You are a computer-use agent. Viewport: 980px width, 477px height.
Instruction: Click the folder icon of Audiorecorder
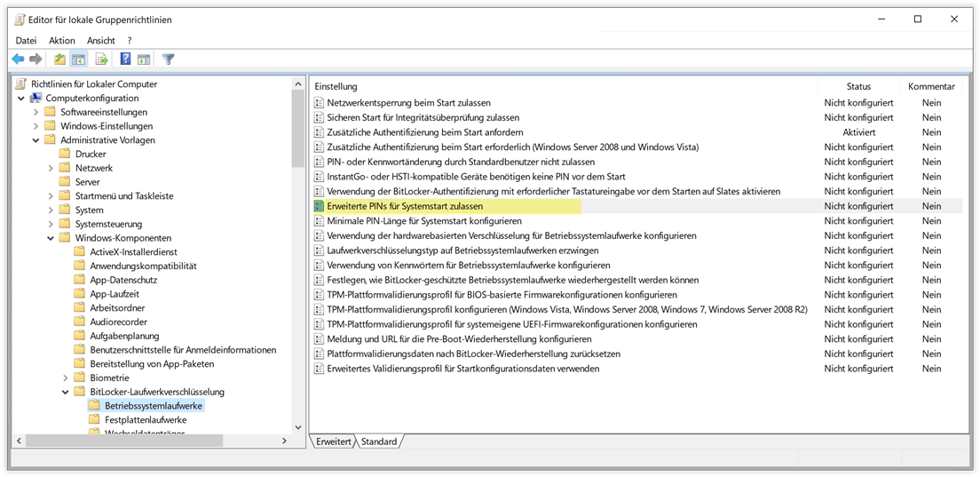(79, 322)
